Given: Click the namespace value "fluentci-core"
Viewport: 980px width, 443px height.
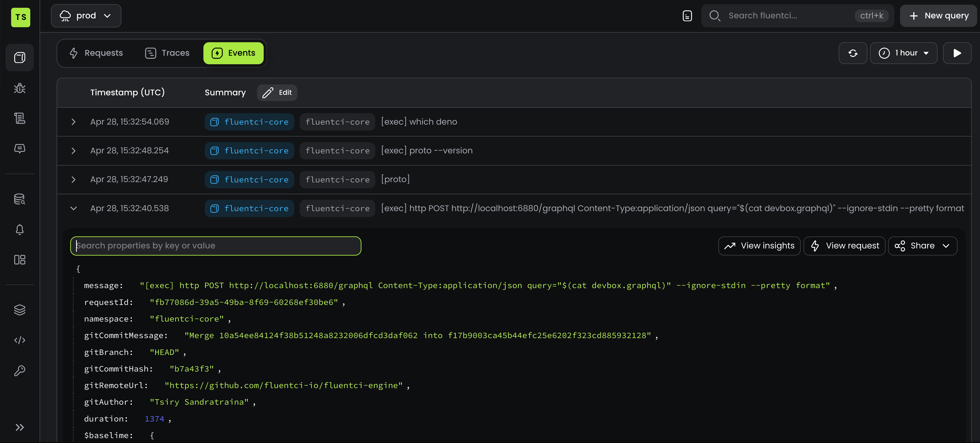Looking at the screenshot, I should [x=187, y=319].
